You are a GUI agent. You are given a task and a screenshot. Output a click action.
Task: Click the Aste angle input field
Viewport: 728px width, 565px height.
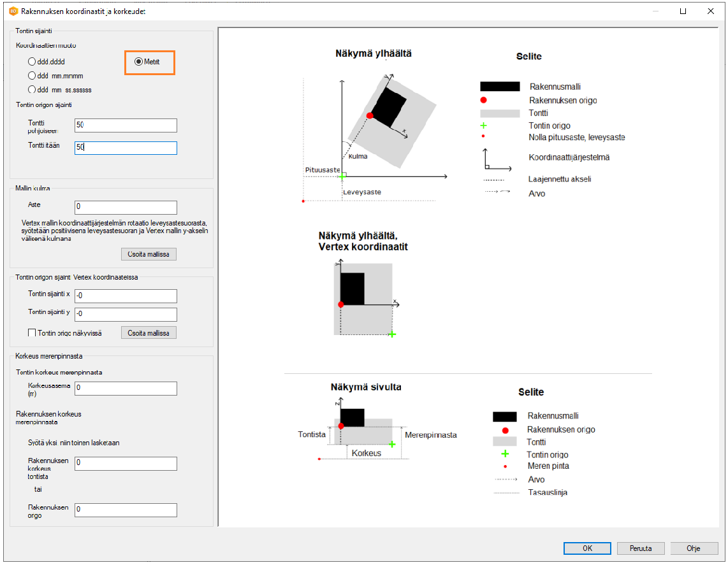coord(126,207)
